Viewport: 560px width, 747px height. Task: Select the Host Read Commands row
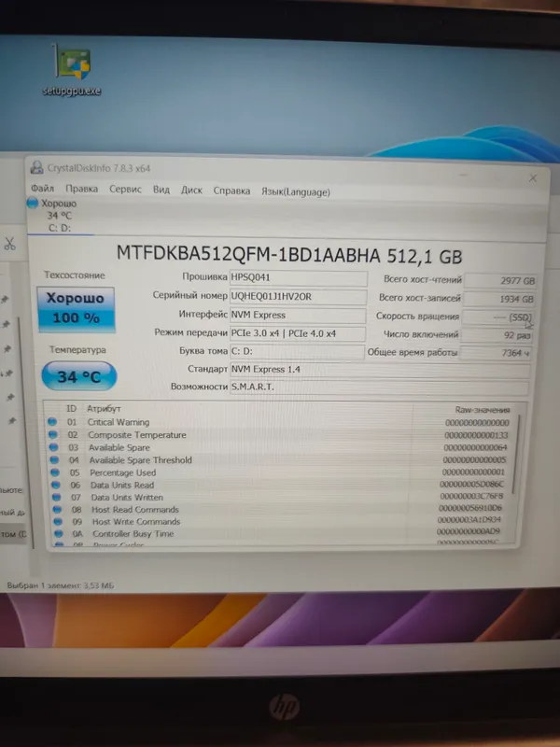point(281,510)
